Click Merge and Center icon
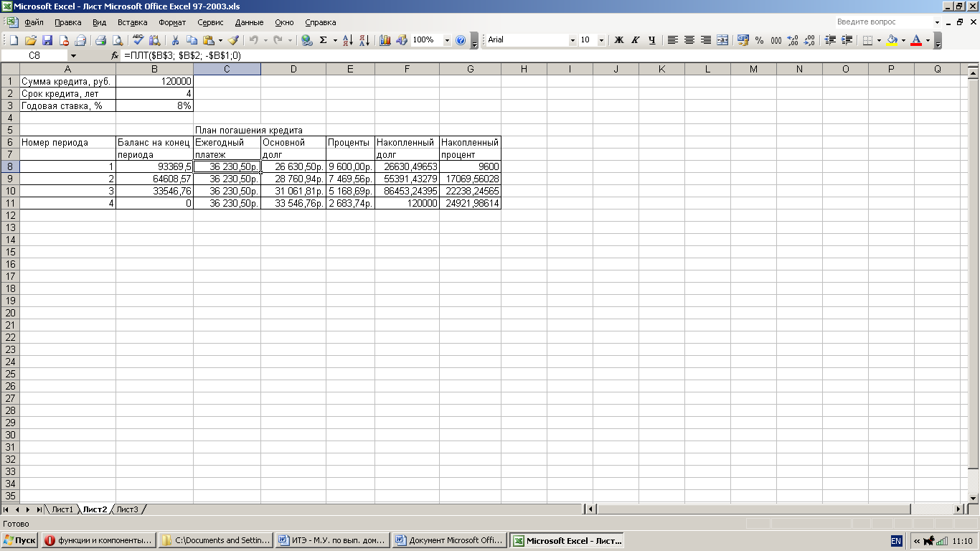980x551 pixels. coord(722,40)
